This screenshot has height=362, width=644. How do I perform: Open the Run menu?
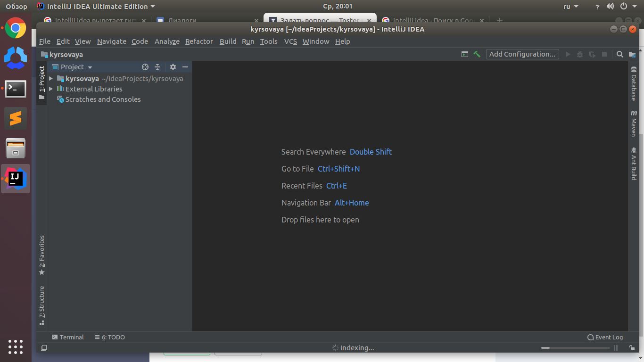coord(248,41)
